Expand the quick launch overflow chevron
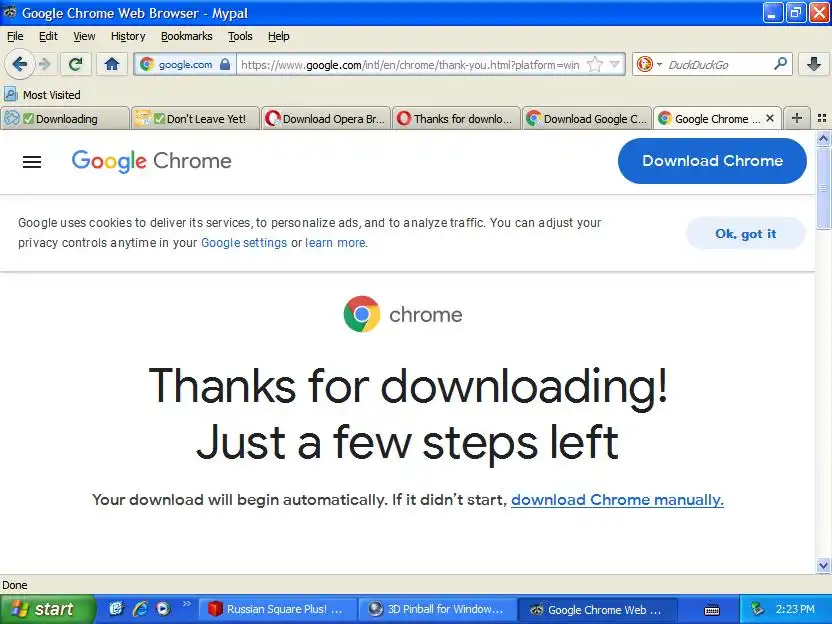Screen dimensions: 832x624 (x=186, y=604)
